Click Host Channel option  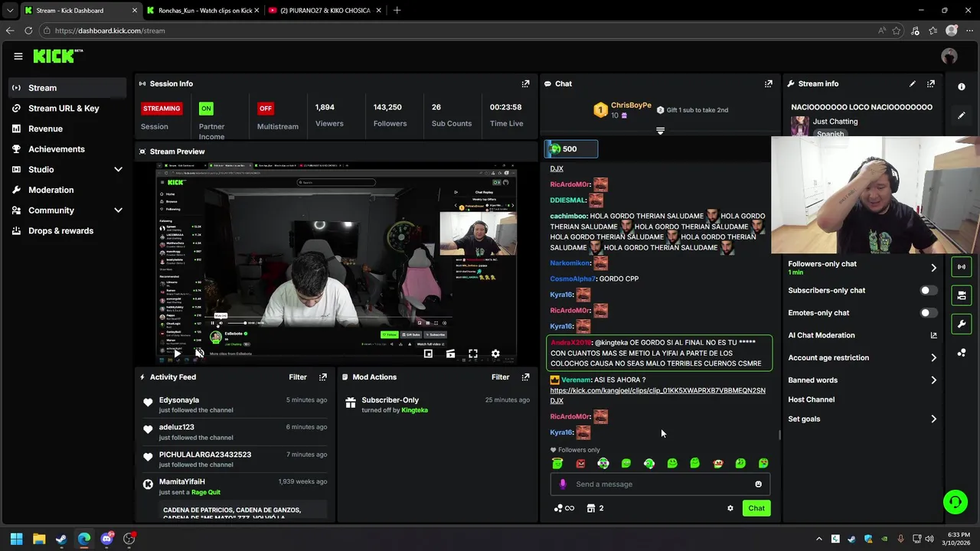pos(811,399)
